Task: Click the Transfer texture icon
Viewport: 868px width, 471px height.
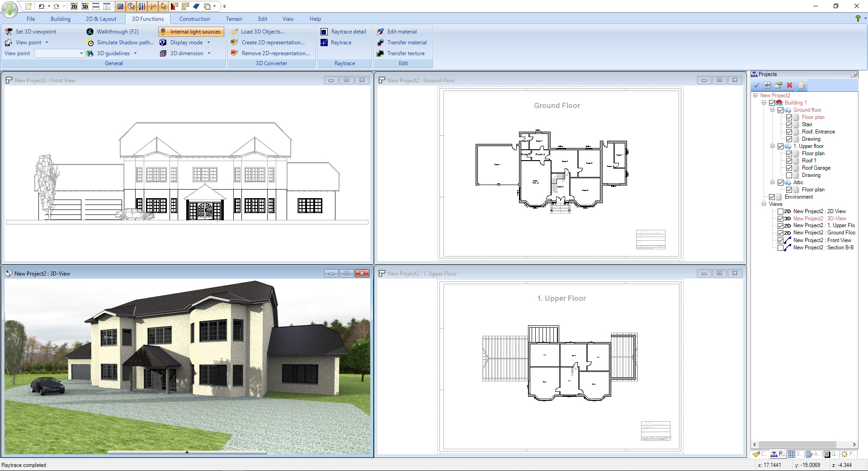Action: coord(381,53)
